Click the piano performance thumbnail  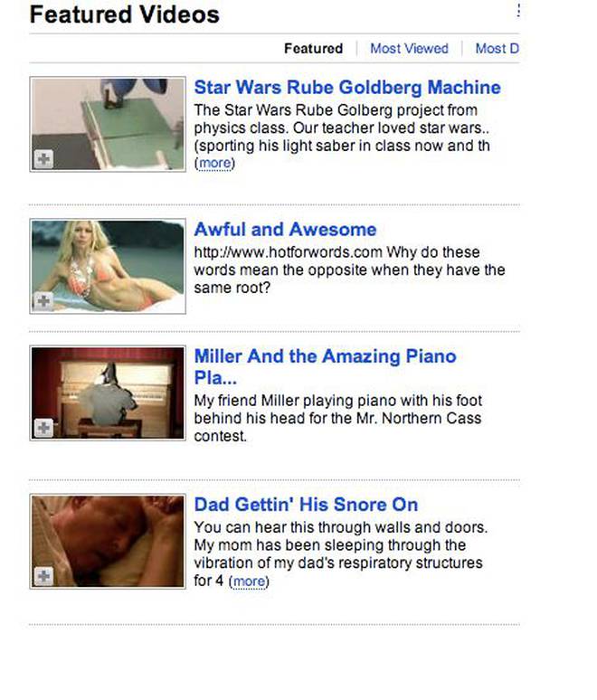click(108, 393)
